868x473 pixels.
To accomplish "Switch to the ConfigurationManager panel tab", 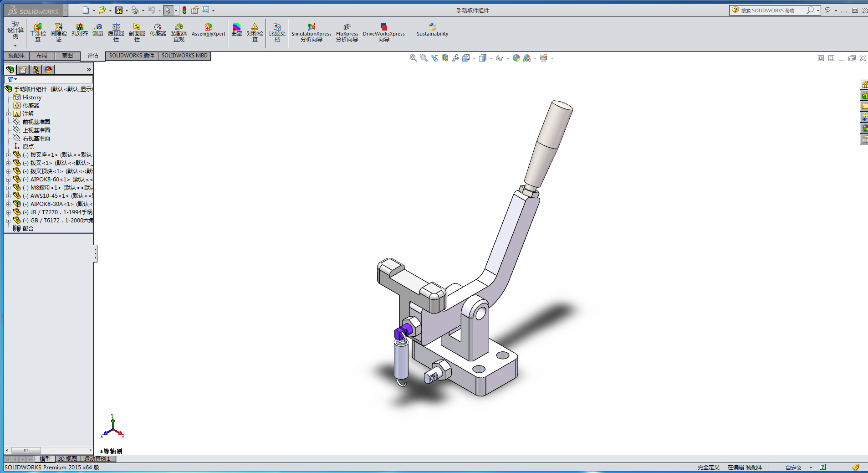I will (x=36, y=70).
